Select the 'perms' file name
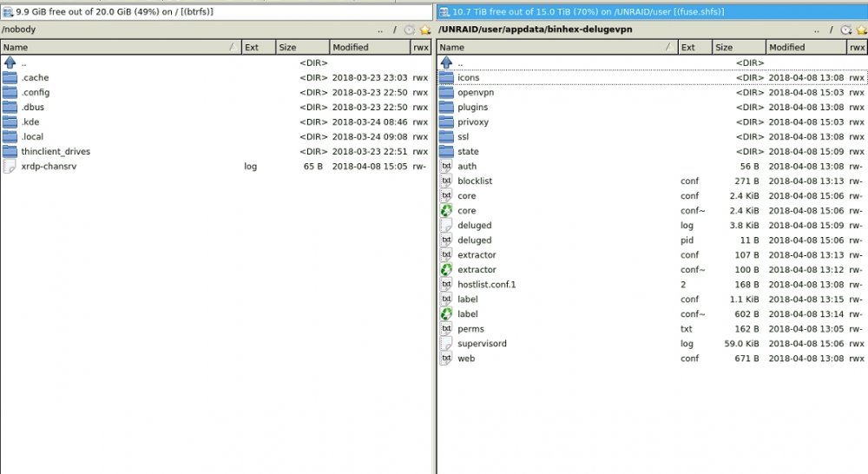 point(470,328)
